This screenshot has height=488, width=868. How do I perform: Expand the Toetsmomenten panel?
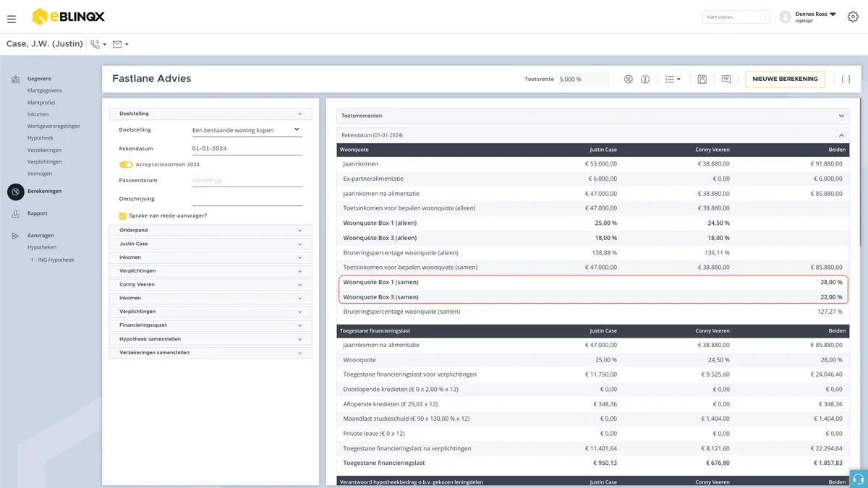(593, 116)
